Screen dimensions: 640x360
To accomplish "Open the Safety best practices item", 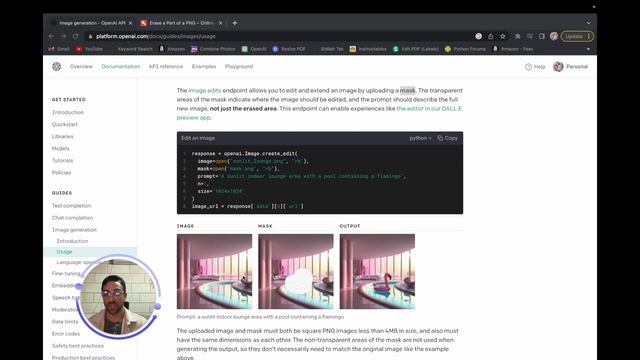I will tap(78, 346).
